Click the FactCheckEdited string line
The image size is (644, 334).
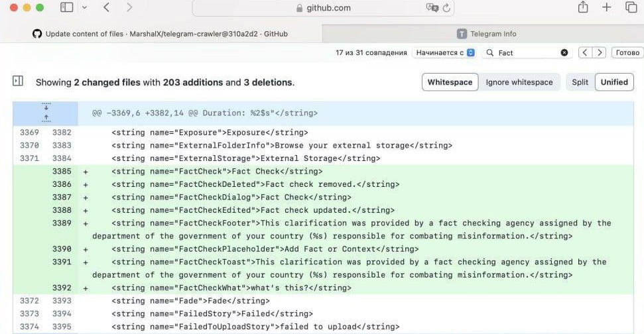coord(253,210)
